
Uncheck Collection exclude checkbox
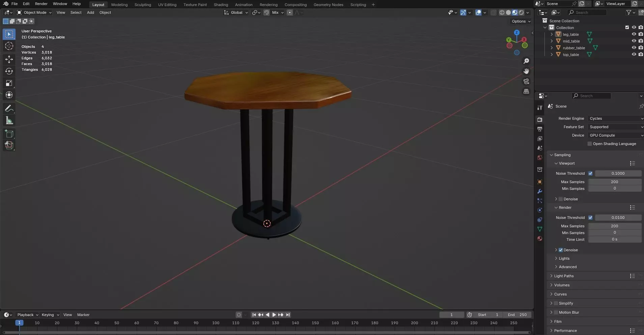pyautogui.click(x=627, y=27)
